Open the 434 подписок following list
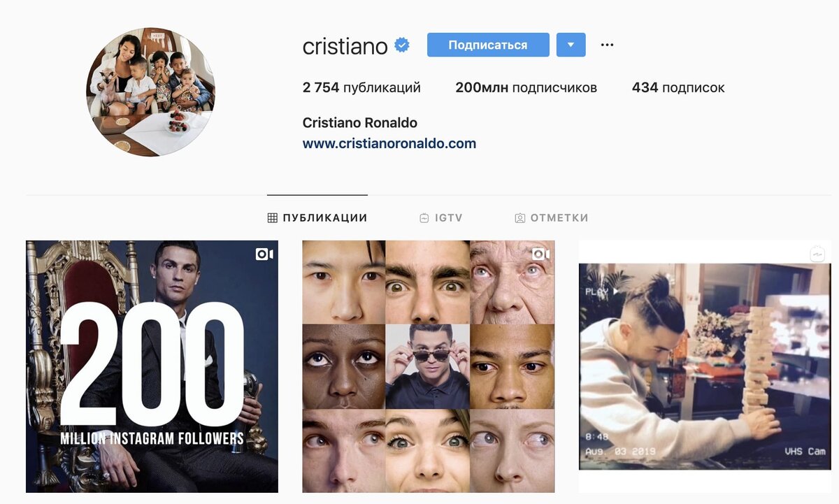The image size is (839, 504). pyautogui.click(x=678, y=88)
